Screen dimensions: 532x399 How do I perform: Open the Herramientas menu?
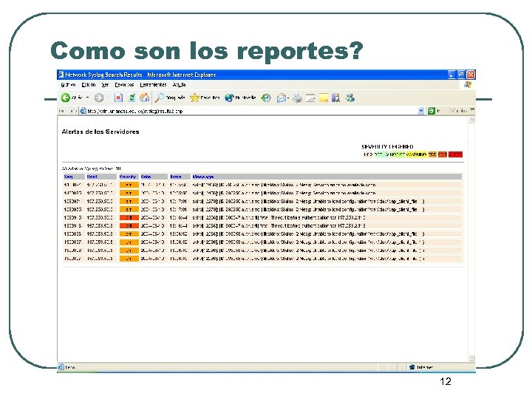[x=153, y=84]
